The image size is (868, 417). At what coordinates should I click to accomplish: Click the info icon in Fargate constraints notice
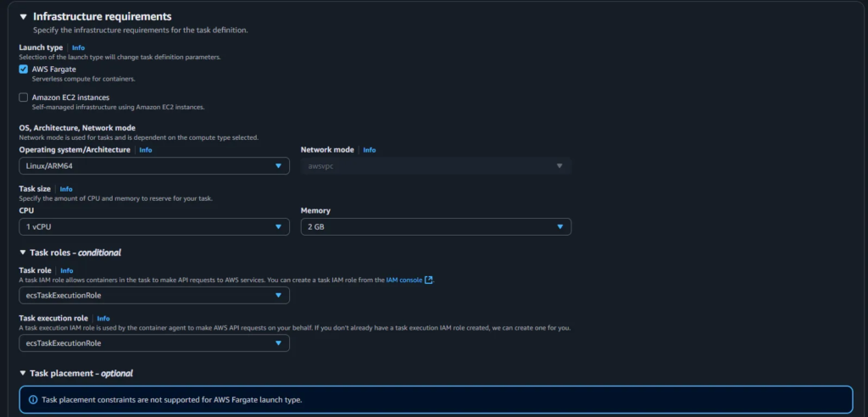click(x=33, y=399)
